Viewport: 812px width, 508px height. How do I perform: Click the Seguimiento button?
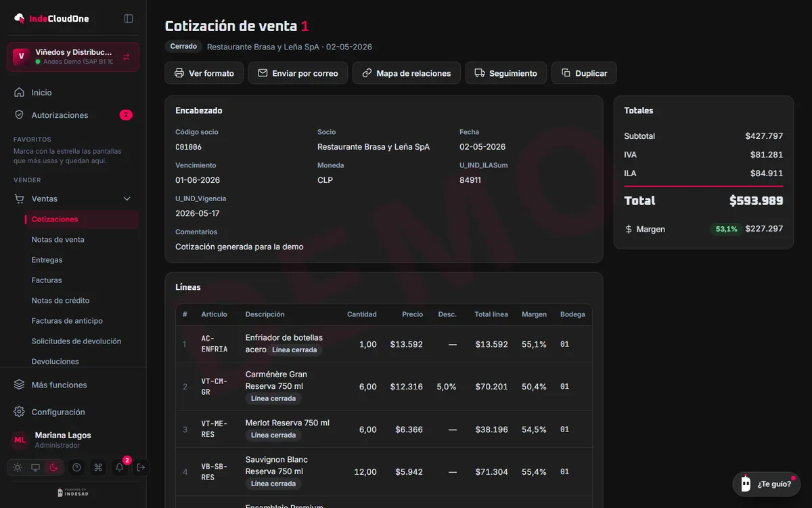click(x=506, y=73)
